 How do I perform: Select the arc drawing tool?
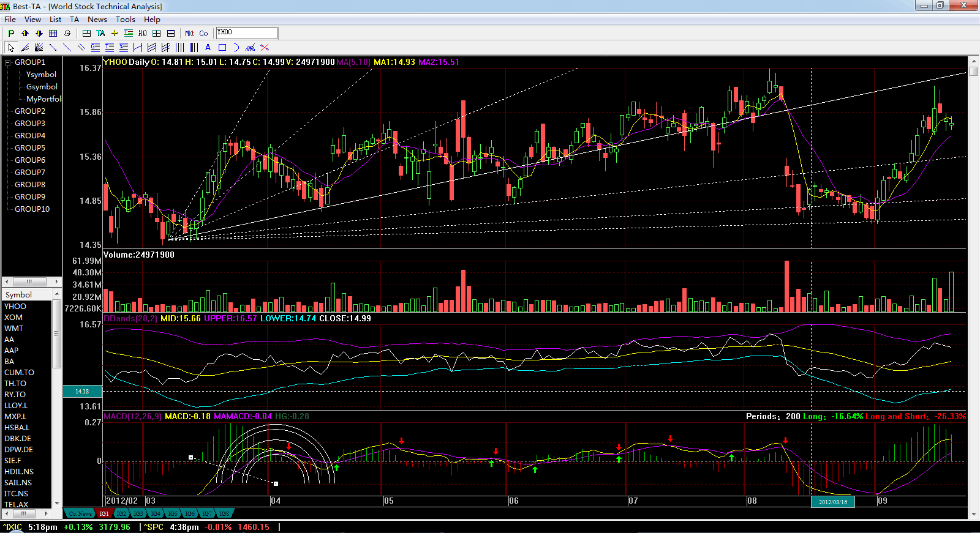coord(236,47)
